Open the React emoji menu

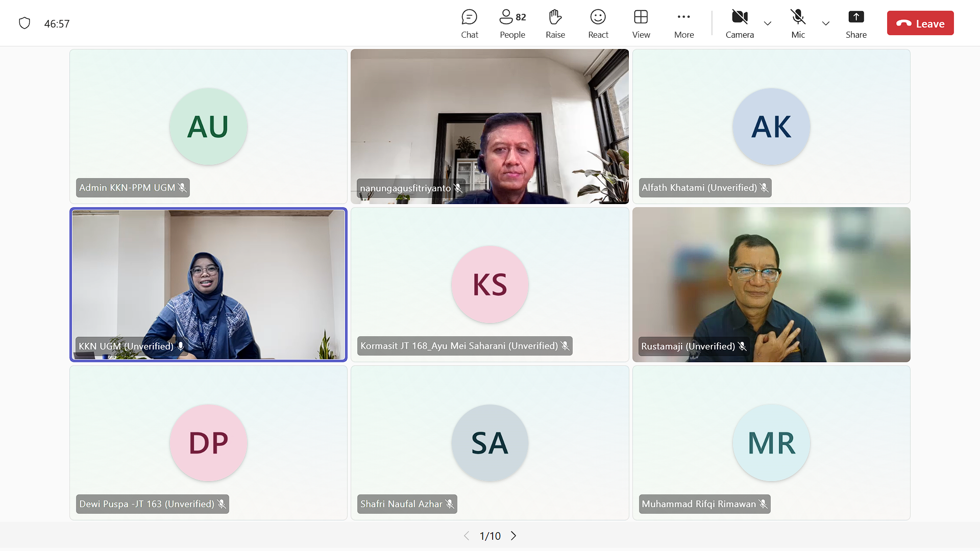pos(598,23)
